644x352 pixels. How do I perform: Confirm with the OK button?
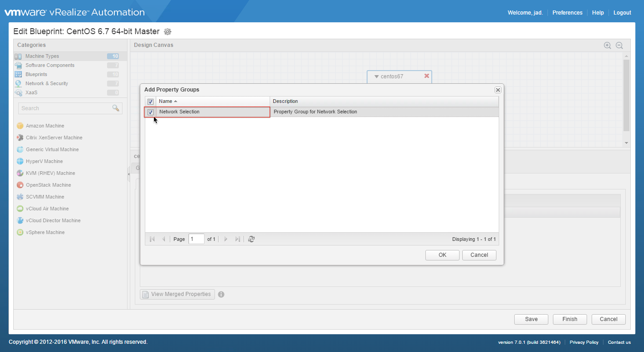point(442,255)
